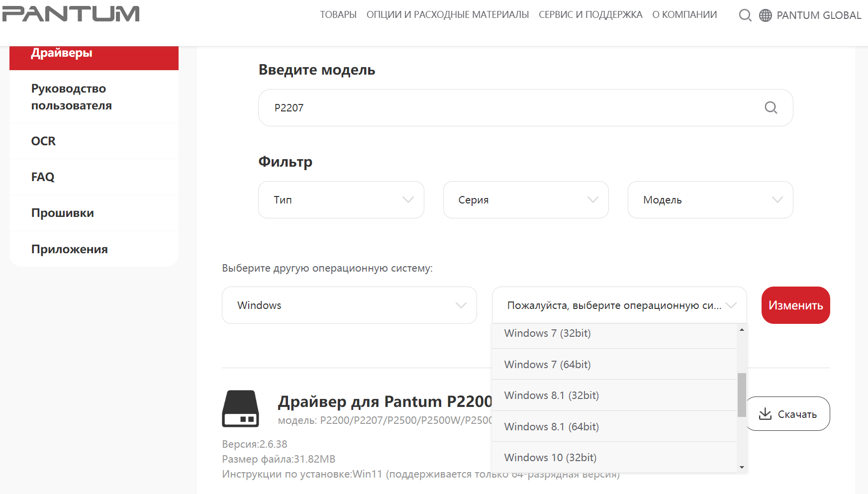Image resolution: width=868 pixels, height=494 pixels.
Task: Expand the Серия filter dropdown
Action: (x=526, y=199)
